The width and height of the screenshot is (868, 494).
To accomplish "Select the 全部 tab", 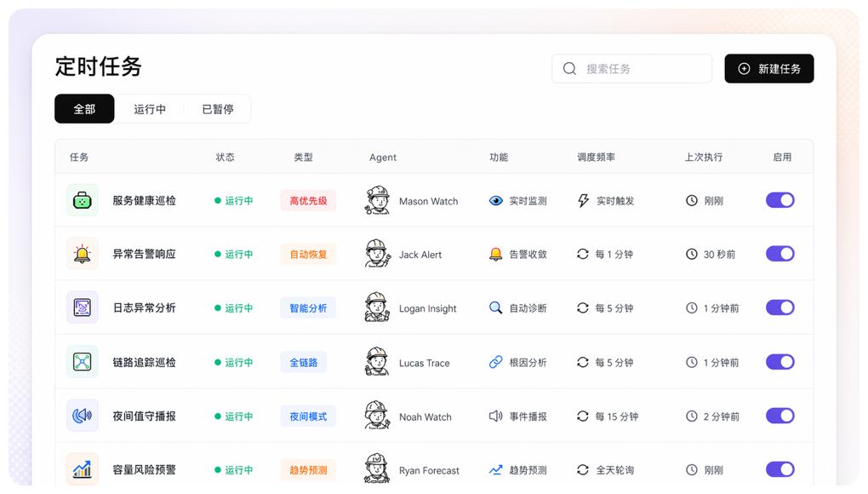I will pyautogui.click(x=84, y=108).
